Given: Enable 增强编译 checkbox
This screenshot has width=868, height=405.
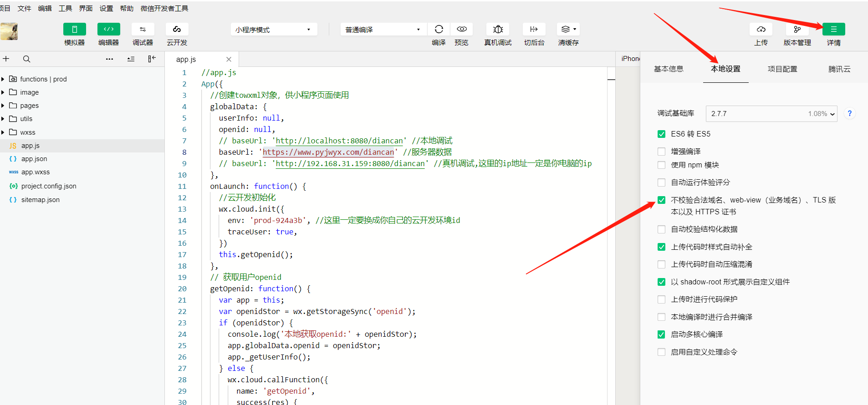Looking at the screenshot, I should click(x=661, y=152).
